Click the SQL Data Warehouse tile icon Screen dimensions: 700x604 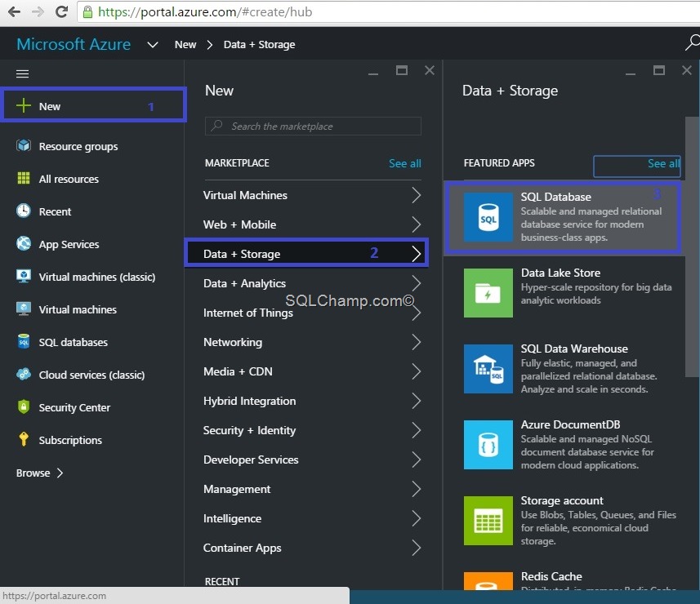click(488, 369)
